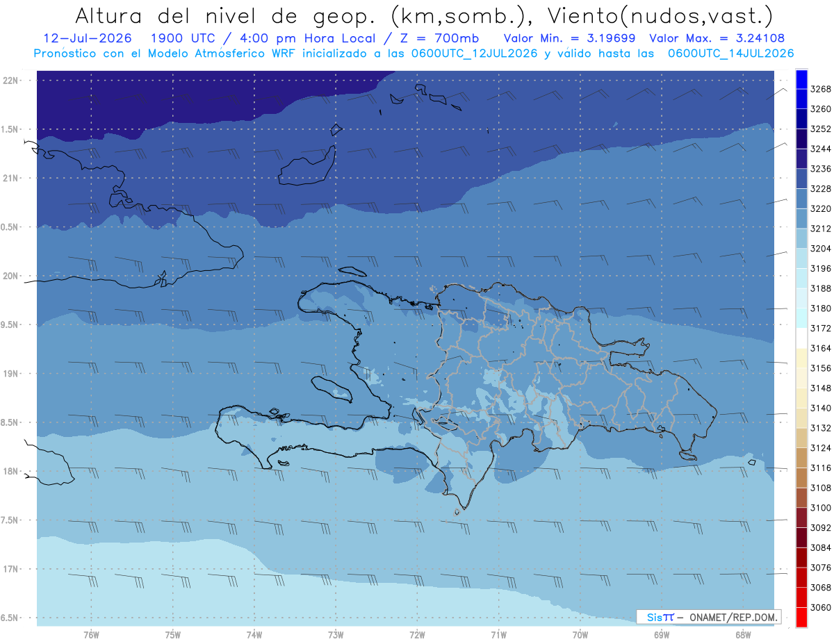Click the 74W longitude label
This screenshot has height=644, width=834.
[254, 634]
